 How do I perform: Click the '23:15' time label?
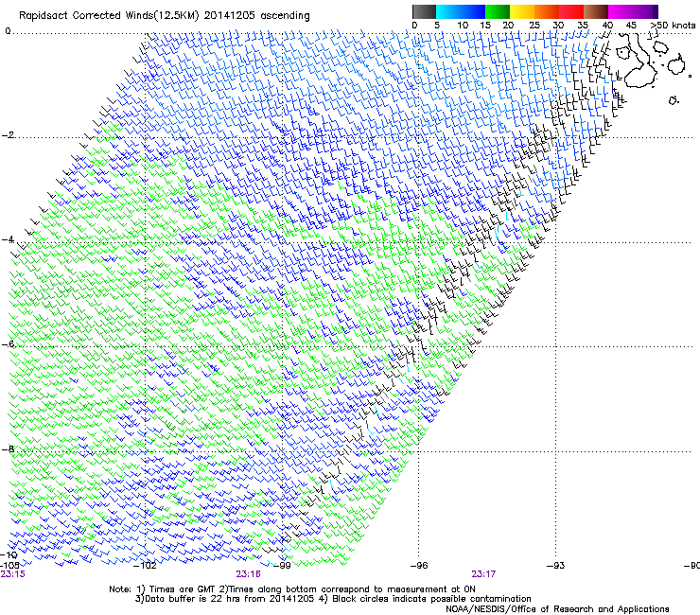point(12,574)
